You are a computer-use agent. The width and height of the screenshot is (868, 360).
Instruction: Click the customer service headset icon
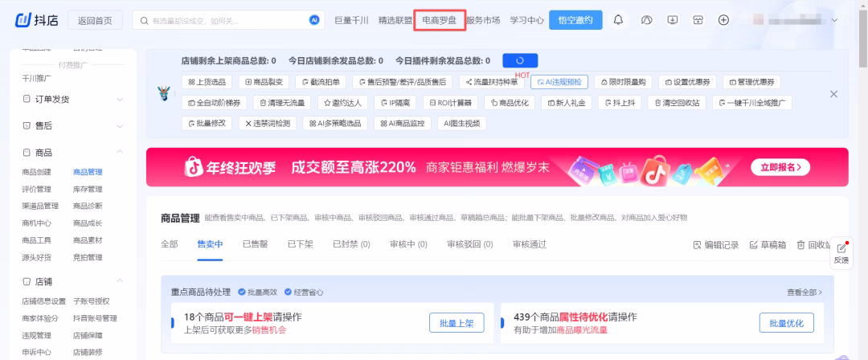pyautogui.click(x=646, y=20)
